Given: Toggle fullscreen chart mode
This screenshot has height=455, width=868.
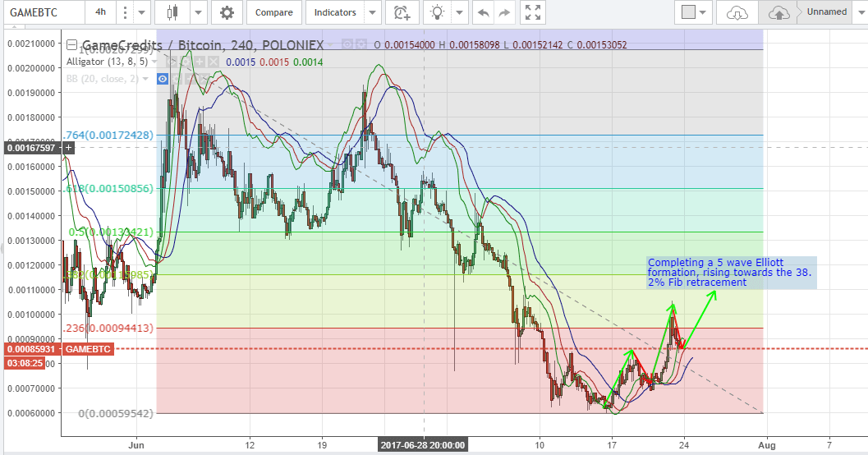Looking at the screenshot, I should pyautogui.click(x=532, y=12).
